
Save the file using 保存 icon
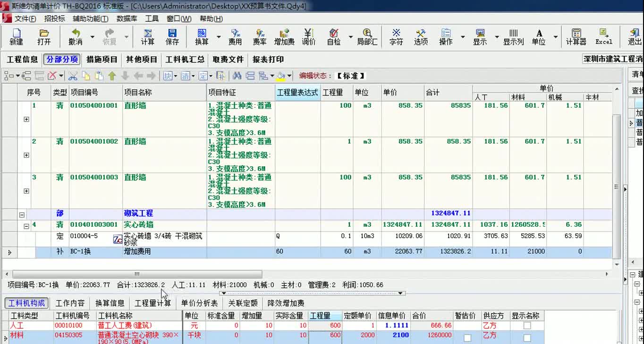point(172,37)
